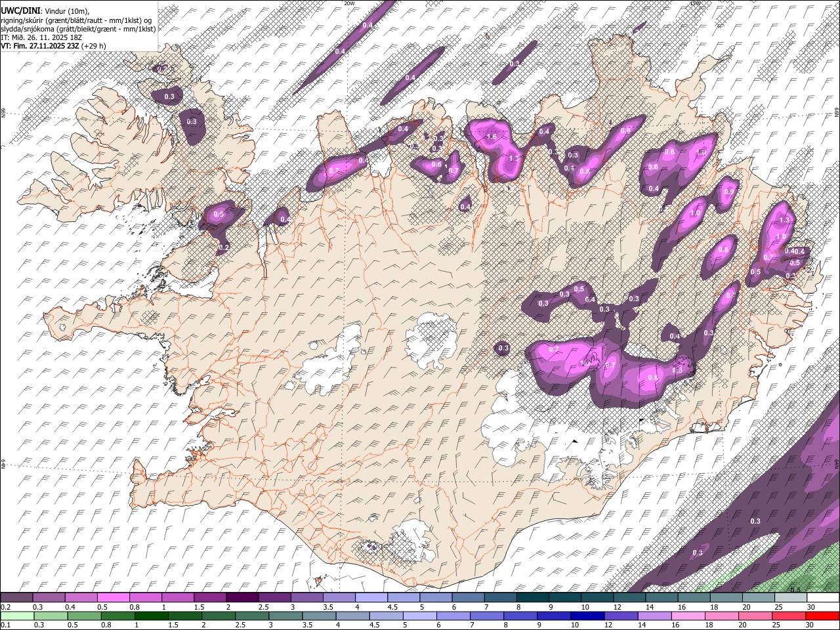The width and height of the screenshot is (840, 630).
Task: Select dark green rain swatch 1–1.5
Action: tap(151, 616)
